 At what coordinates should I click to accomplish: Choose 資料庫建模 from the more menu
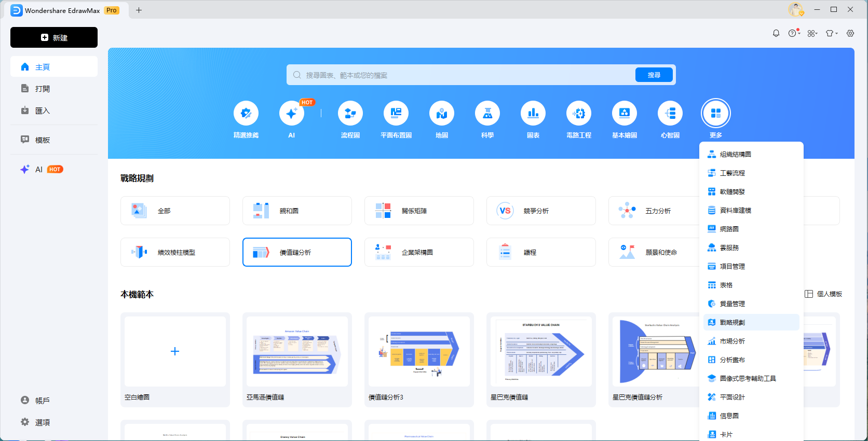point(751,210)
